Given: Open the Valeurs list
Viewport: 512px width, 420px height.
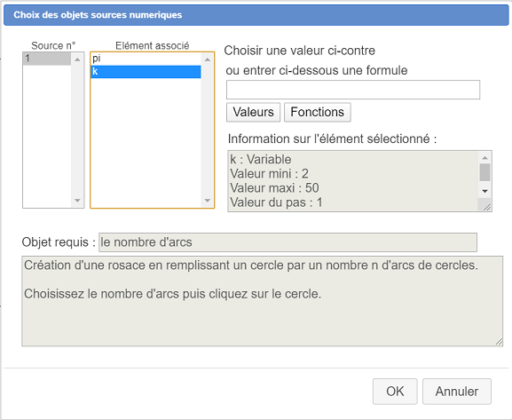Looking at the screenshot, I should tap(253, 112).
